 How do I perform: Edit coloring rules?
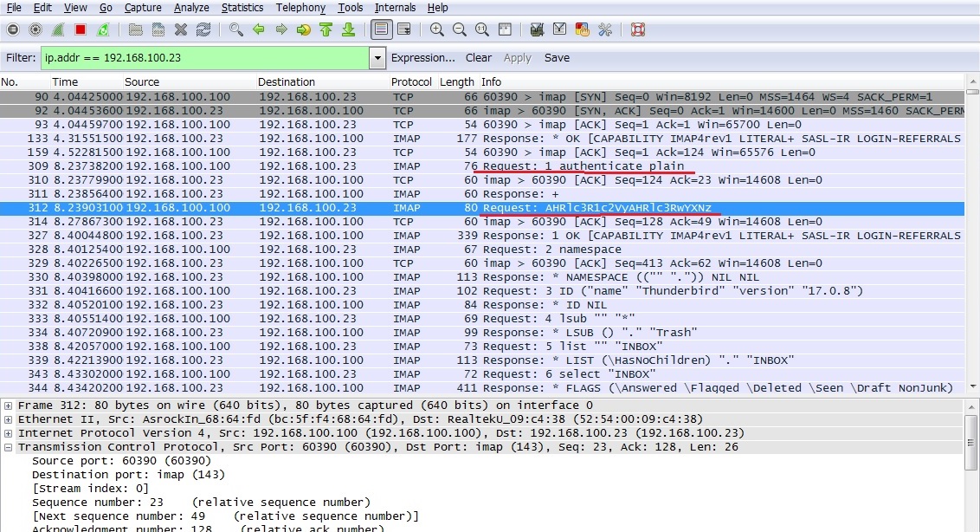(582, 29)
